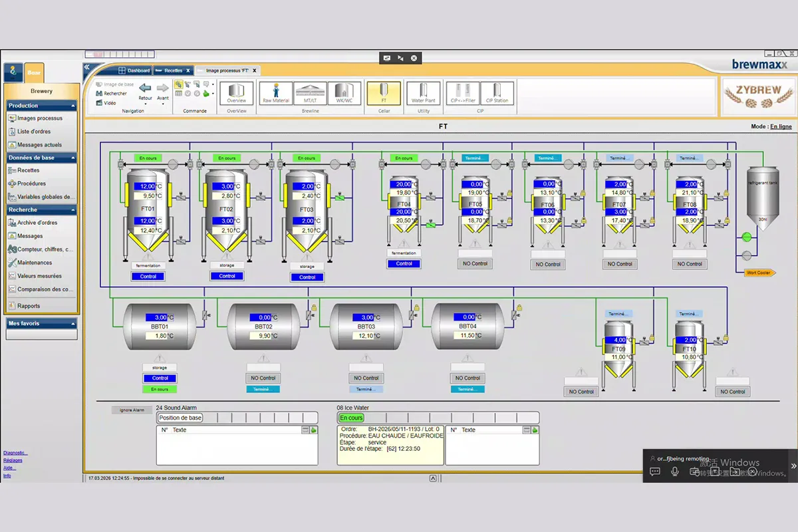
Task: Click Rechercher binoculars in Navigation group
Action: coord(110,94)
